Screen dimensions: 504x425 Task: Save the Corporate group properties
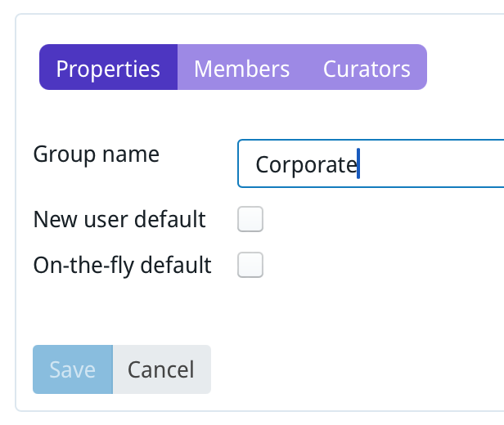[72, 369]
